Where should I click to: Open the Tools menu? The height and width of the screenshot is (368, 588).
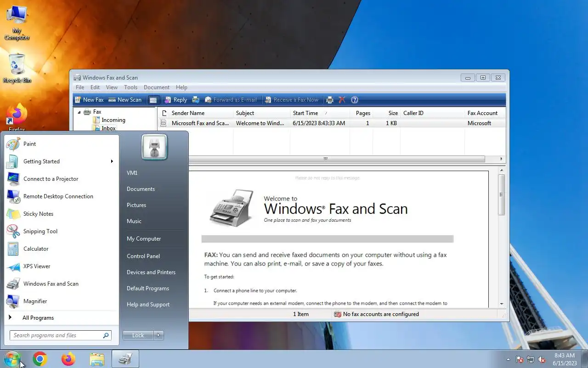(130, 87)
